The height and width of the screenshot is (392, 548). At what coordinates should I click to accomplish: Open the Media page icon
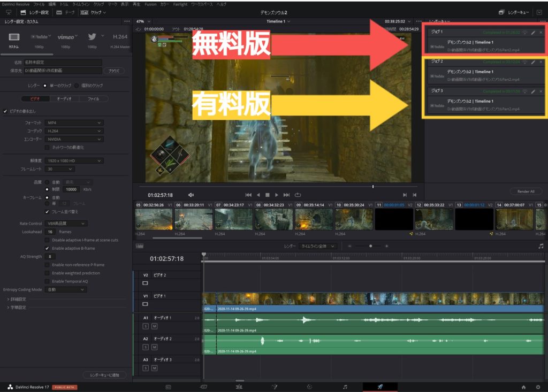[x=168, y=387]
